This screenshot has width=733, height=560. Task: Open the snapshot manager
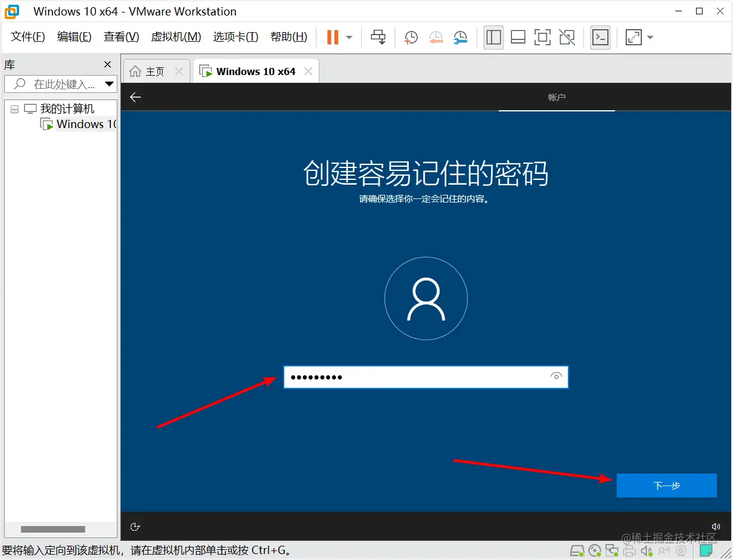[460, 38]
